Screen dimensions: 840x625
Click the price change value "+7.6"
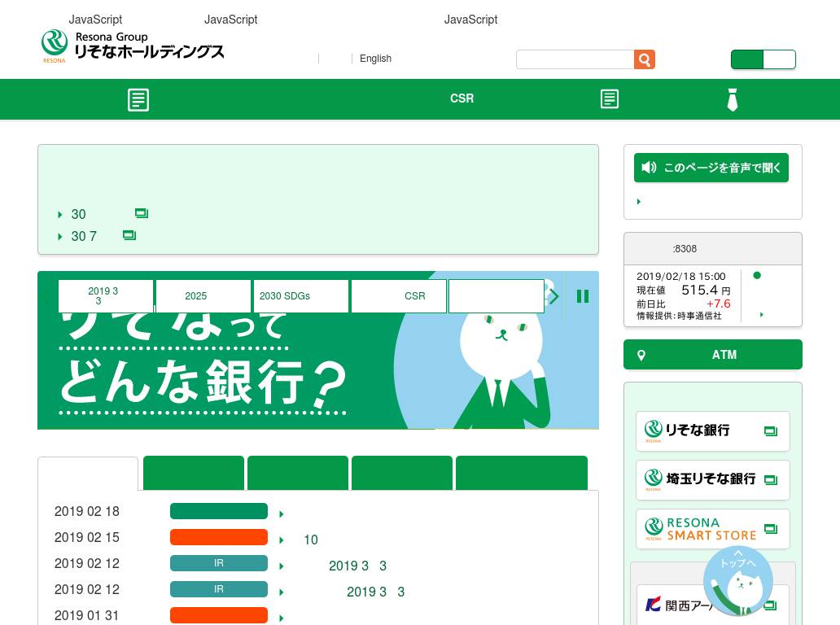click(x=719, y=304)
